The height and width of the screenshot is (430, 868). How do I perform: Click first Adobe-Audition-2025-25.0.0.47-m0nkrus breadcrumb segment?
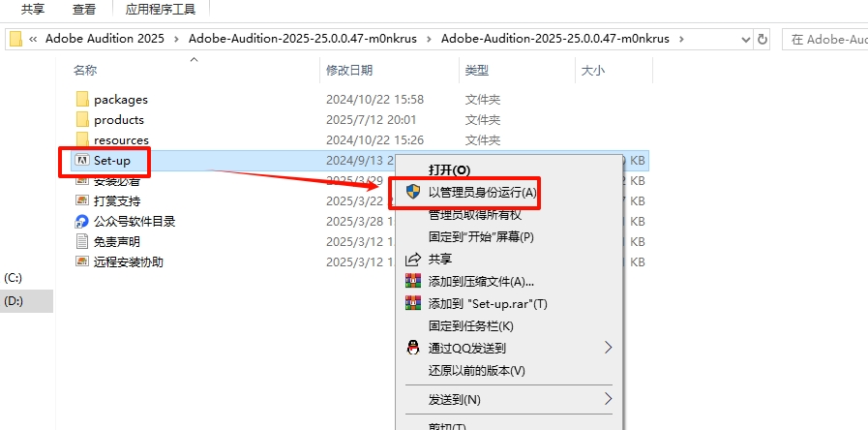point(303,39)
